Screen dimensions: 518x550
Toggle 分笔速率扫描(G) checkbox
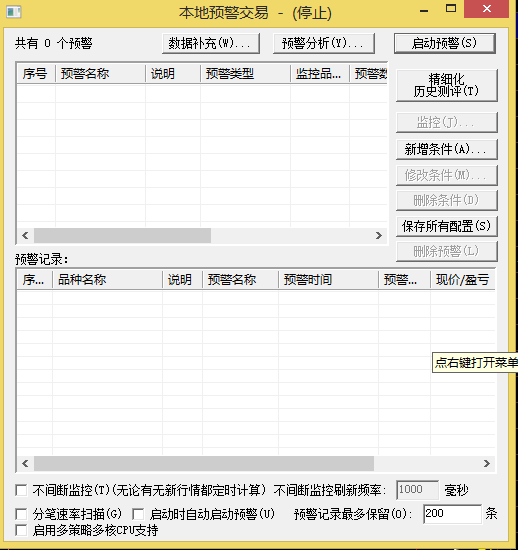21,514
